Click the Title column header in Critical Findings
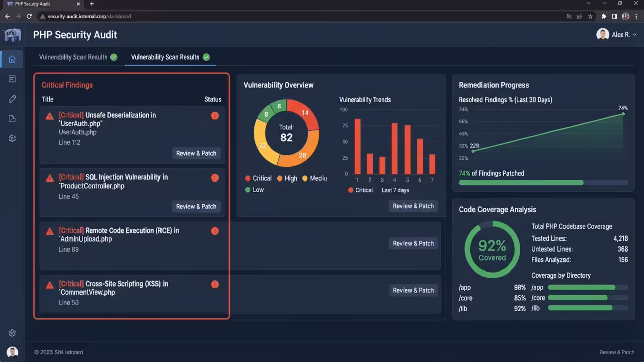 (47, 99)
